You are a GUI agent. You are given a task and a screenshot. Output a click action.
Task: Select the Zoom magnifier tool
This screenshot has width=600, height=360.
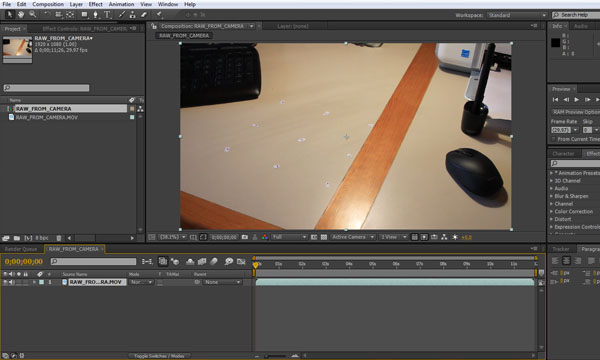point(33,15)
